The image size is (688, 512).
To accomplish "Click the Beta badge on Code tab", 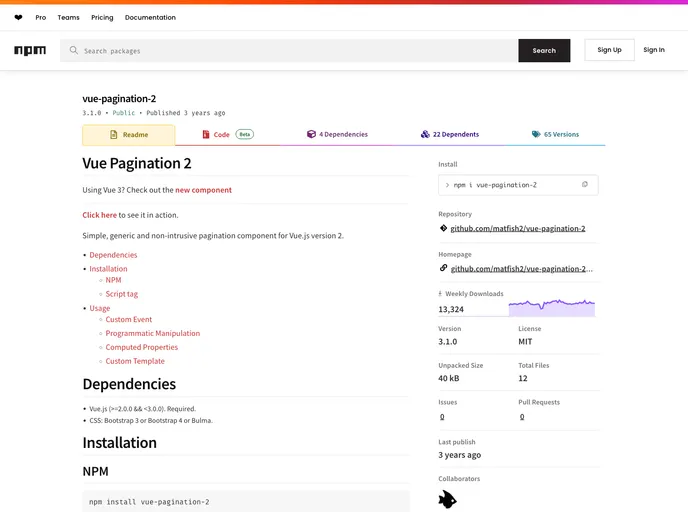I will [x=245, y=134].
